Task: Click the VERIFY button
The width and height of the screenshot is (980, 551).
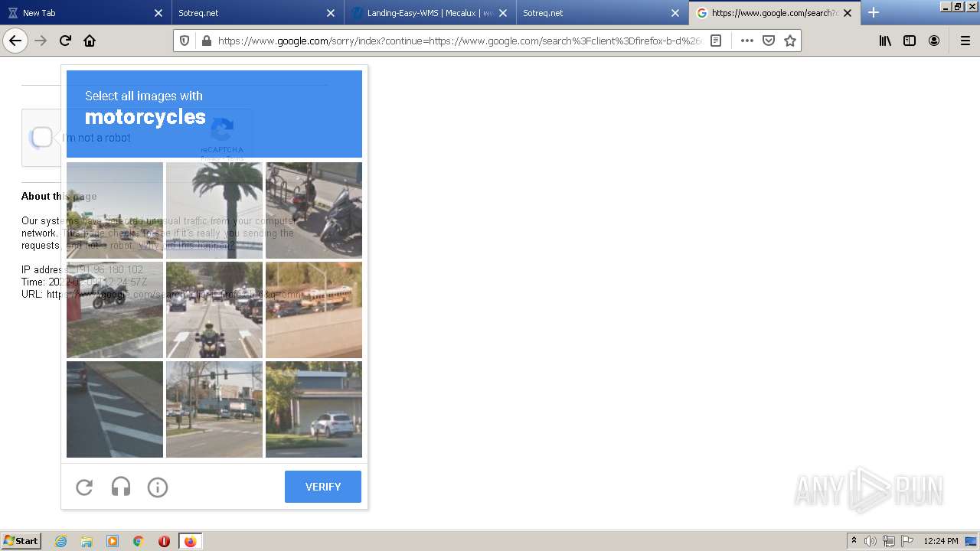Action: 323,487
